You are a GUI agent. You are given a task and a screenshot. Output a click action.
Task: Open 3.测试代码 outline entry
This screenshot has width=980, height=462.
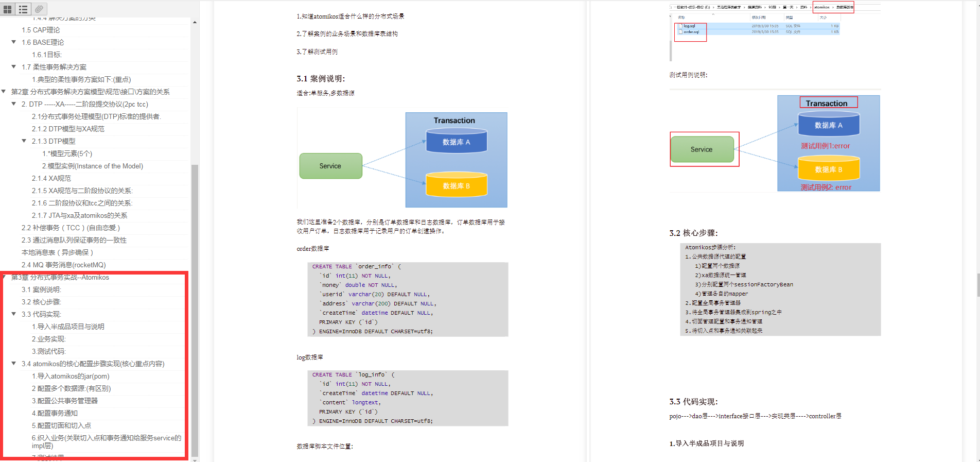pos(49,351)
